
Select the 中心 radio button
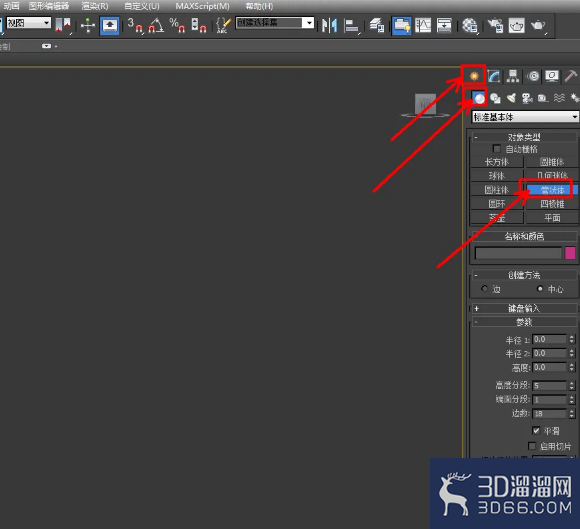click(540, 289)
